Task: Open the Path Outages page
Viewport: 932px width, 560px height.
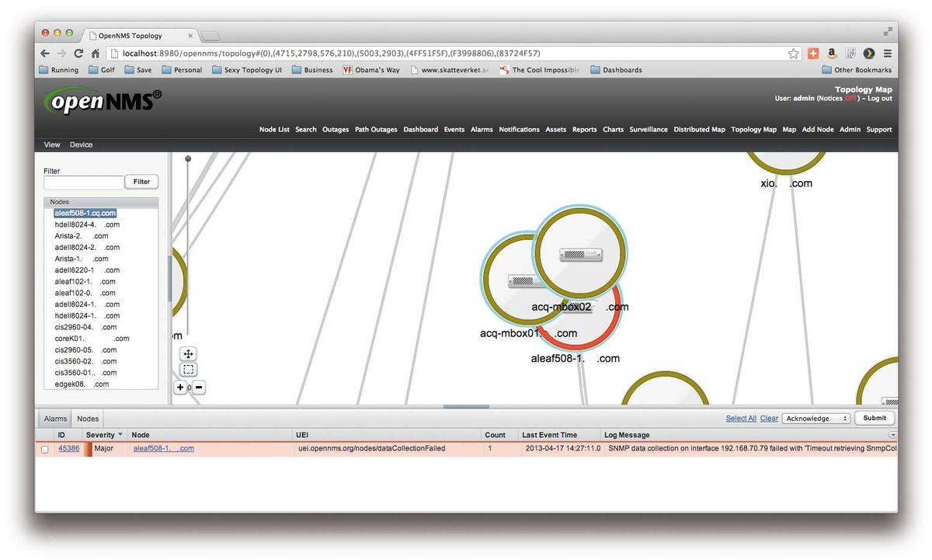Action: pos(376,130)
